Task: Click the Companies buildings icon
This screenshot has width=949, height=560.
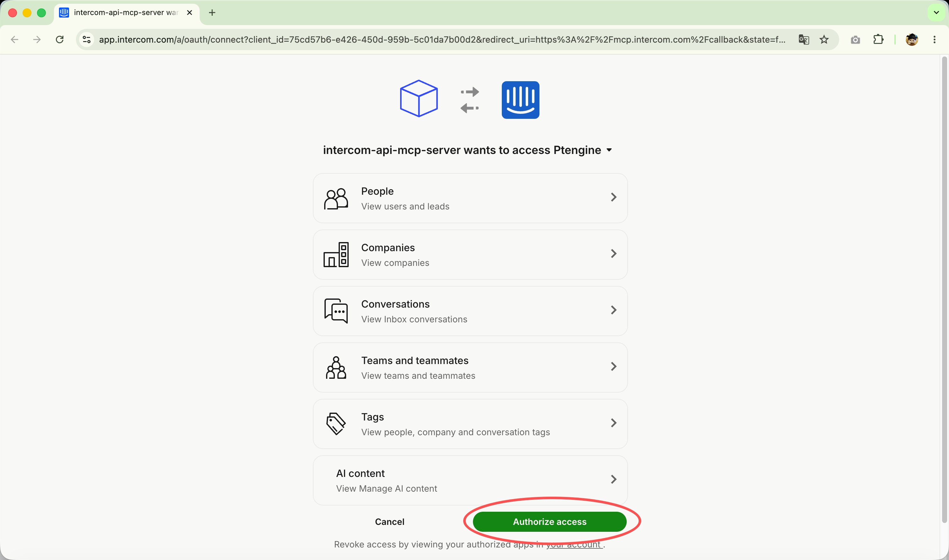Action: coord(336,255)
